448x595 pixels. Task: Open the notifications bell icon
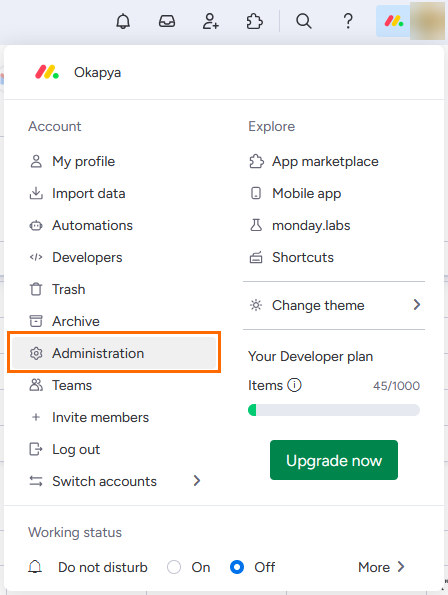click(123, 21)
